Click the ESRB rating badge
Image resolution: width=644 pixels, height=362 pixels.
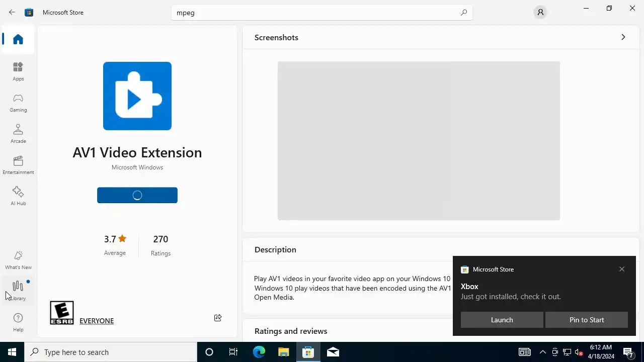(62, 313)
